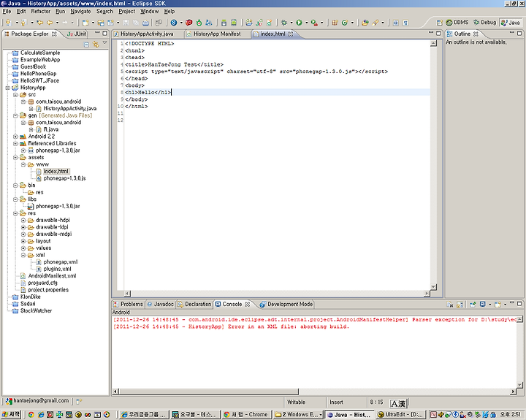Screen dimensions: 526x420
Task: Click the Open Console icon
Action: point(498,305)
